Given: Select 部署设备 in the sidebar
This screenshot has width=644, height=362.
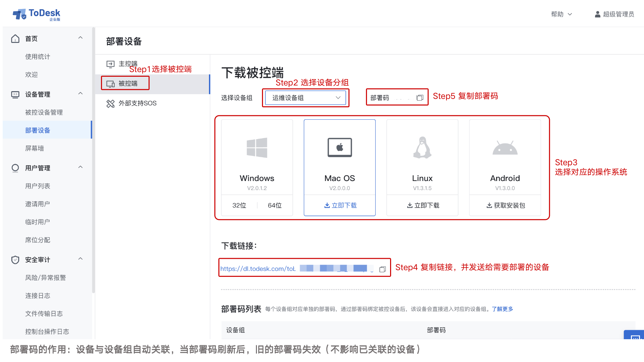Looking at the screenshot, I should pyautogui.click(x=47, y=130).
